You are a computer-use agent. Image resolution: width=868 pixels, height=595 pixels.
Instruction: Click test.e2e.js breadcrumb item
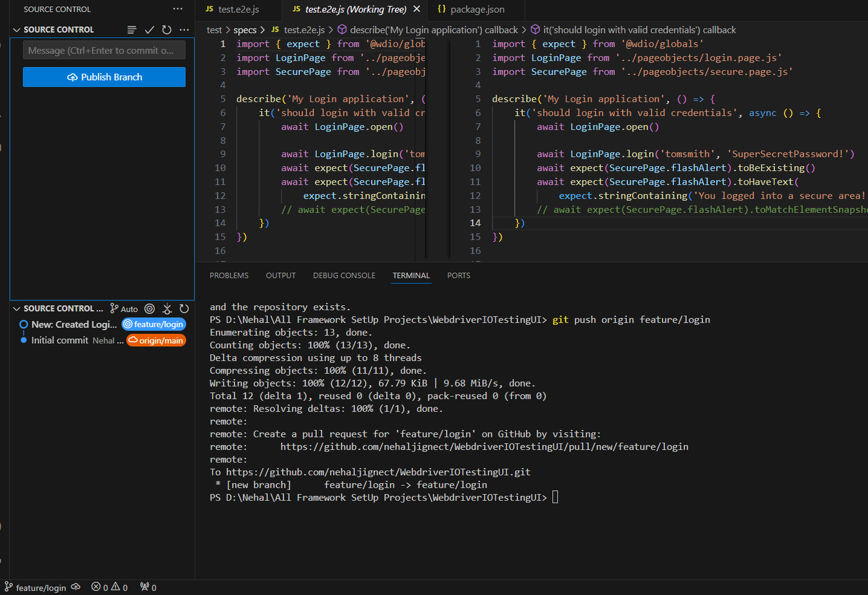coord(298,30)
